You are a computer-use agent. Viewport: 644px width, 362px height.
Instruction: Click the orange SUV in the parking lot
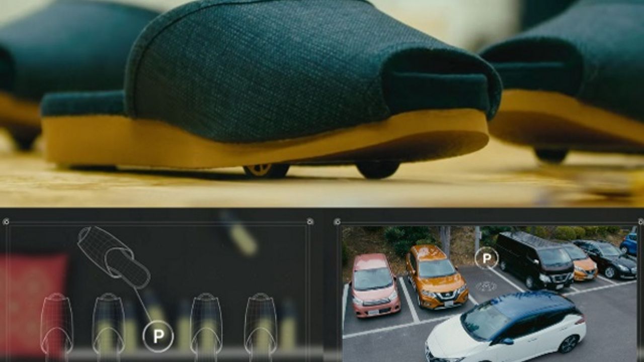click(x=435, y=276)
